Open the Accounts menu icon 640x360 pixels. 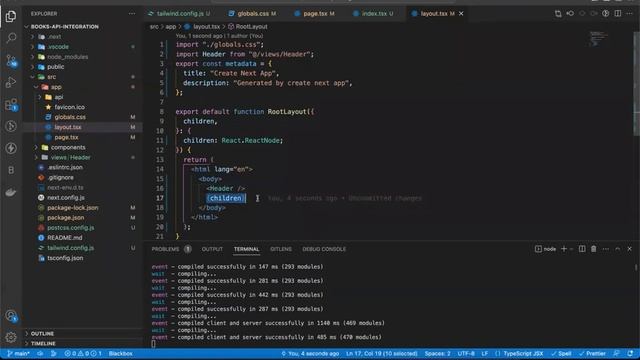tap(11, 316)
